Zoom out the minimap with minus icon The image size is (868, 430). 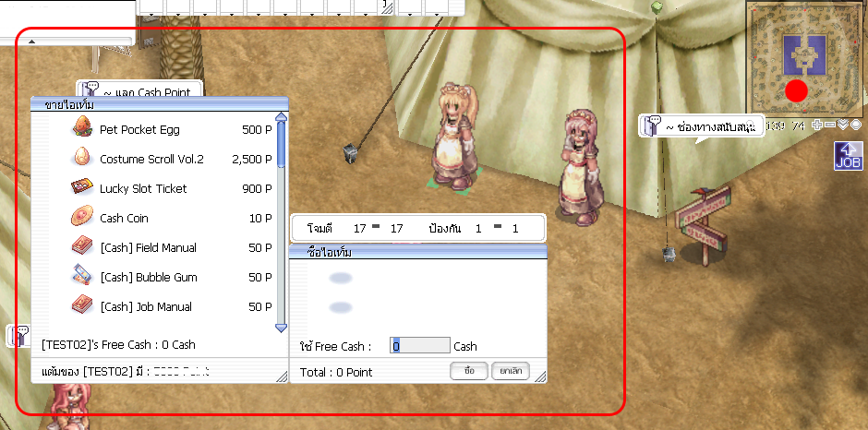(829, 125)
